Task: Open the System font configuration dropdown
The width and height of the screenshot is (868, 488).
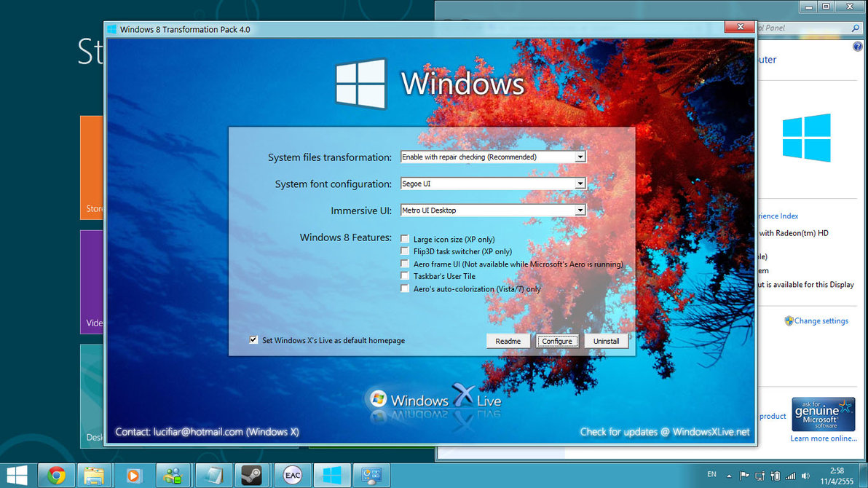Action: (580, 184)
